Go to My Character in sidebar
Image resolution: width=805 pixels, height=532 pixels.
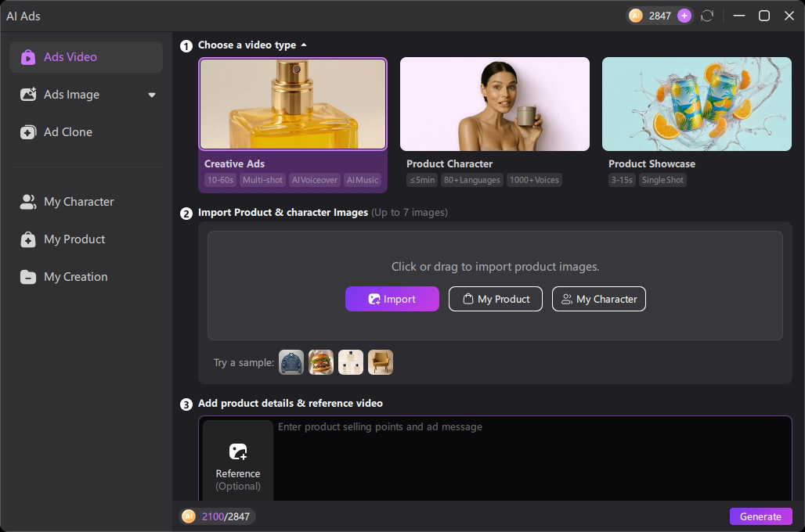[86, 202]
